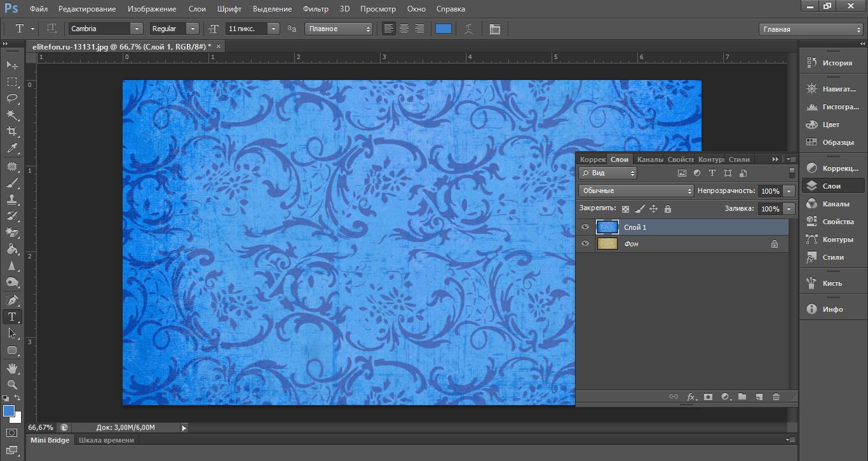
Task: Select the Paint Bucket tool
Action: 12,250
